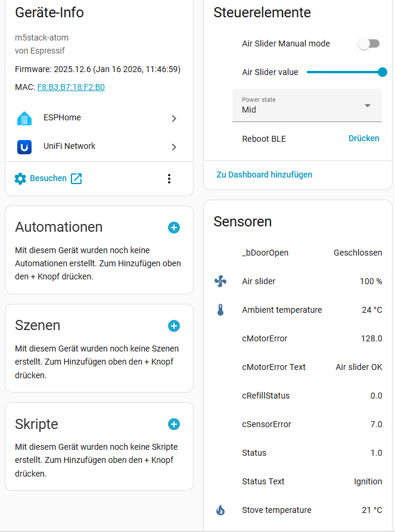
Task: Open the MAC address link
Action: click(x=71, y=87)
